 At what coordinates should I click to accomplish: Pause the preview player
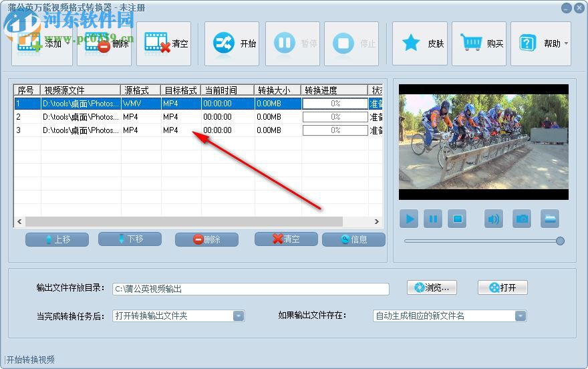433,219
